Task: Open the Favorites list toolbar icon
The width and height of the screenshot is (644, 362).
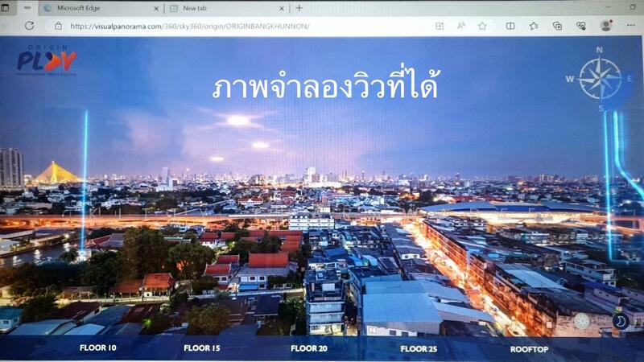Action: click(534, 26)
